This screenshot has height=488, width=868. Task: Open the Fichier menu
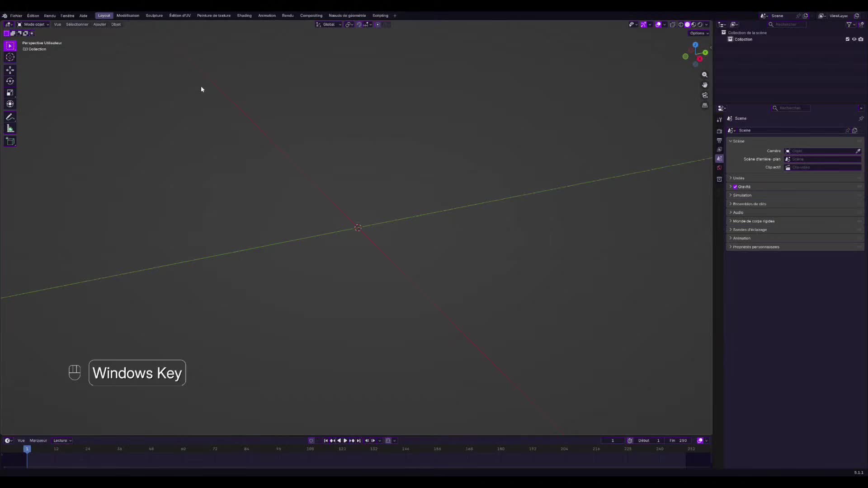pos(16,15)
